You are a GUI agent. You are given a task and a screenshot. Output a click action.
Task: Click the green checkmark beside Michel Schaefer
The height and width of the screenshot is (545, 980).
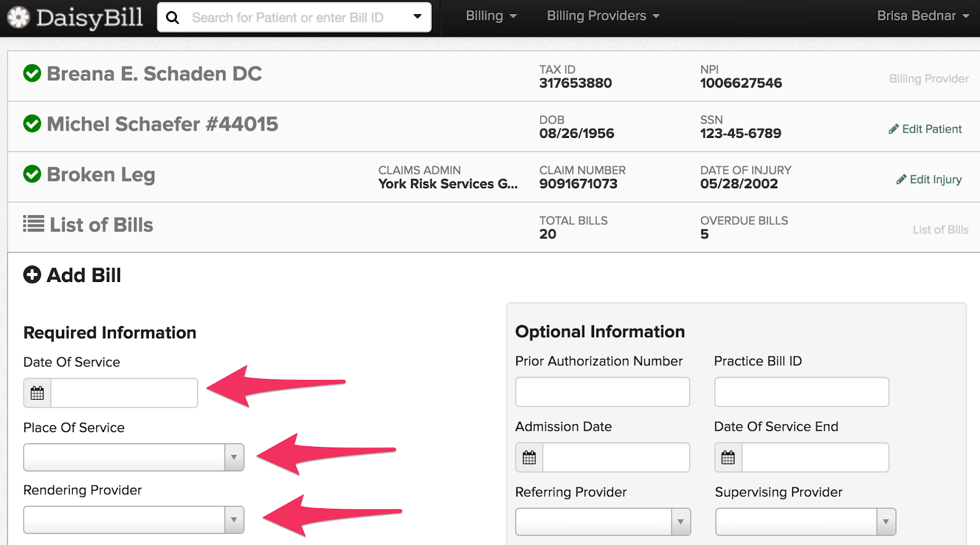(x=32, y=124)
